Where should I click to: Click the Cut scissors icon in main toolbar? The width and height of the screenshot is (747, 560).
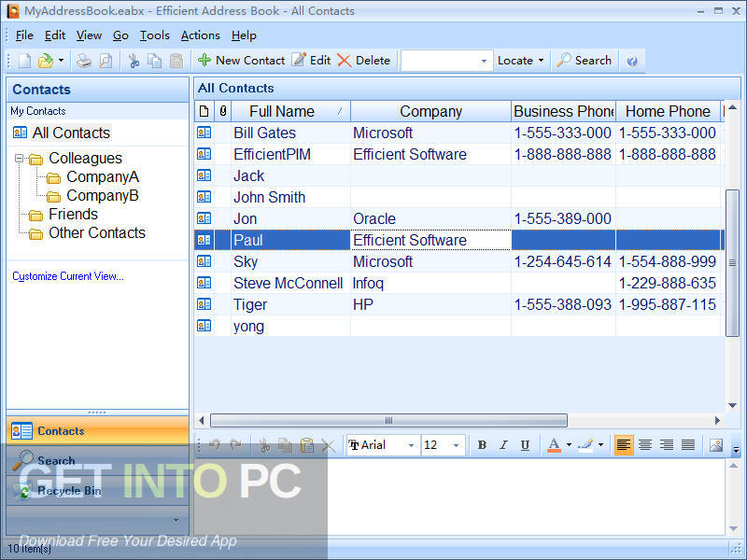134,61
